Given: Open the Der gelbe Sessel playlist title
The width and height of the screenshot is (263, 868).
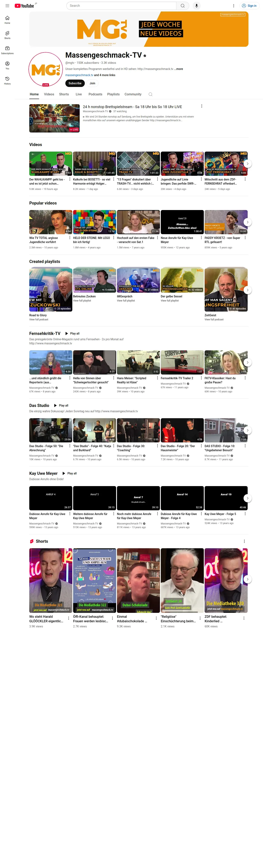Looking at the screenshot, I should (171, 297).
